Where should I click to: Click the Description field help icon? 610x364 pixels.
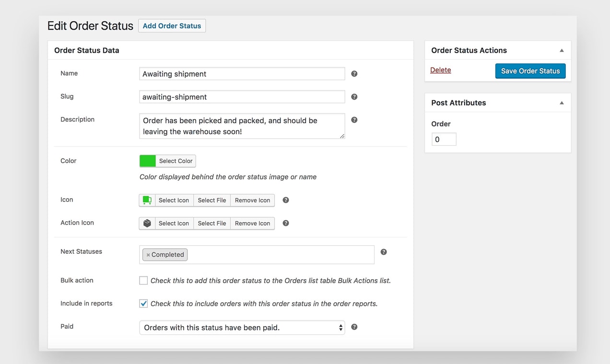pyautogui.click(x=354, y=120)
